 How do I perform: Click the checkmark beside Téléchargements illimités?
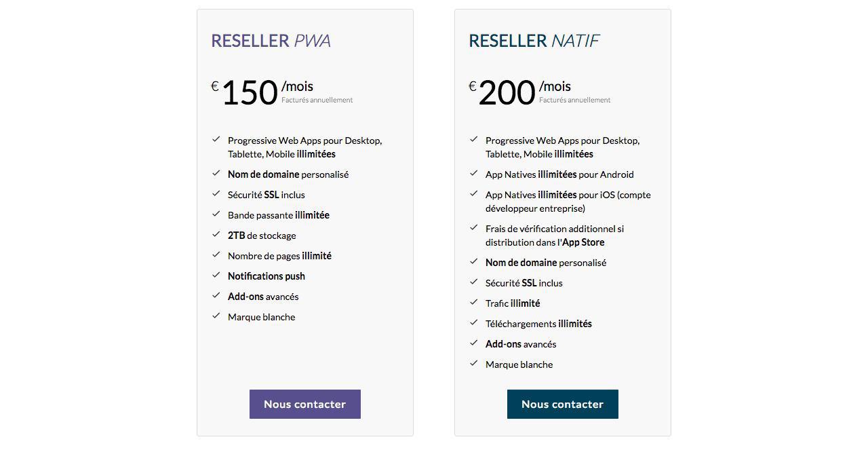click(474, 322)
